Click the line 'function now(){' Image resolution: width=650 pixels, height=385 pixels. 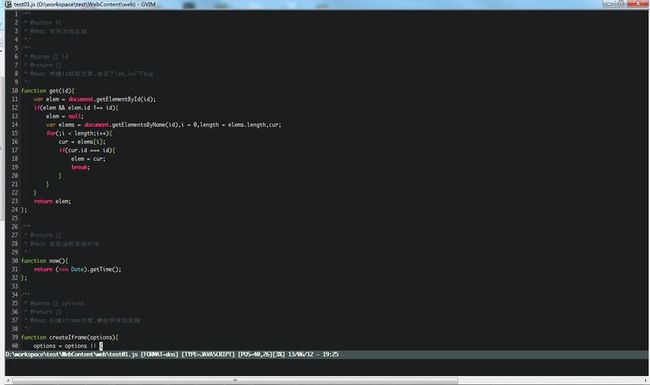(45, 261)
